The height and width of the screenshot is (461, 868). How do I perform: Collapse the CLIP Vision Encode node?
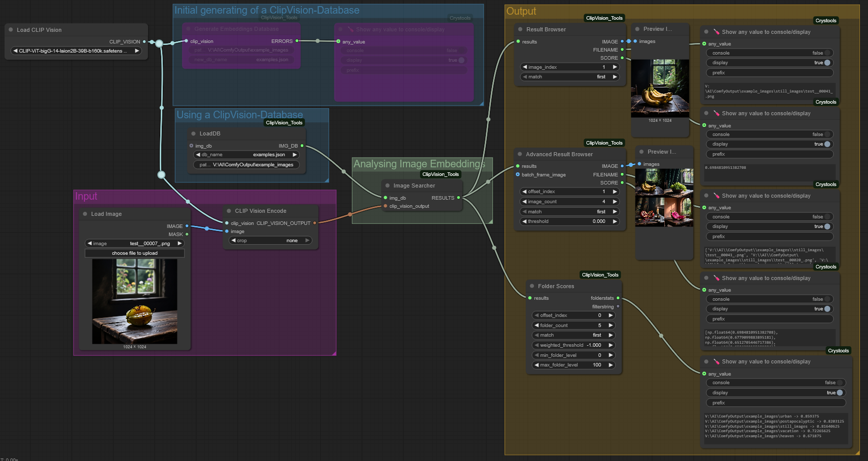229,211
